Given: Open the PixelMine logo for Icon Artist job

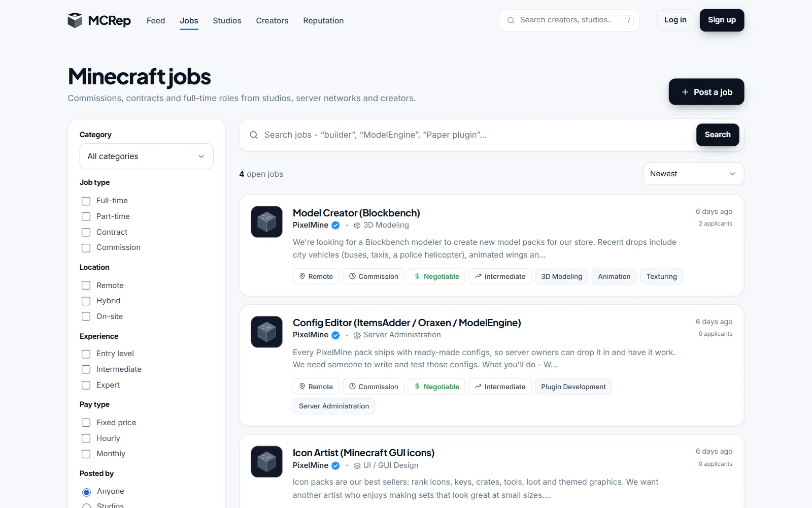Looking at the screenshot, I should tap(266, 462).
